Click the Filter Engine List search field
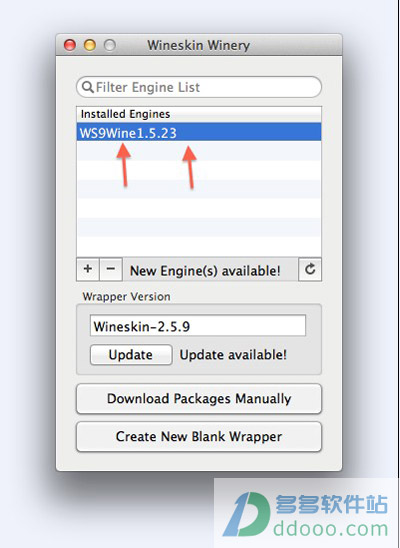Screen dimensions: 400x548 (199, 87)
